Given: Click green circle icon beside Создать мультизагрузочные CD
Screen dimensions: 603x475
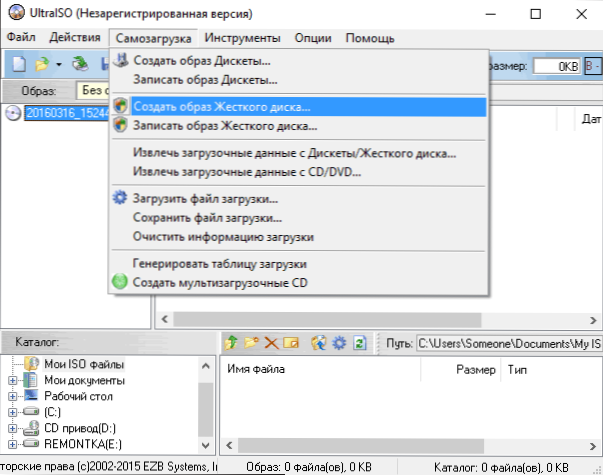Looking at the screenshot, I should pyautogui.click(x=120, y=282).
